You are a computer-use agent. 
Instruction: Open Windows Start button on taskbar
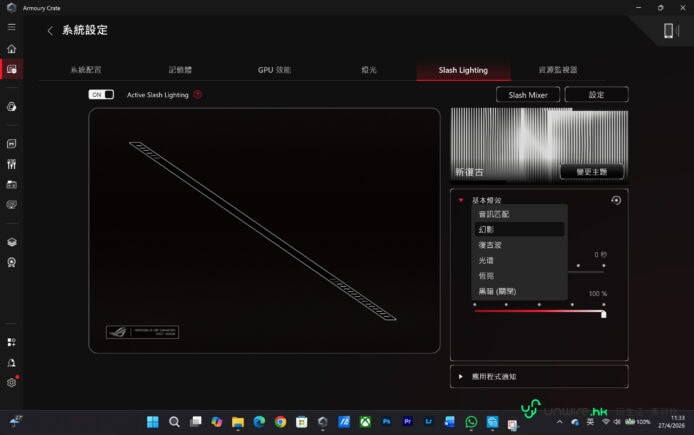click(153, 422)
